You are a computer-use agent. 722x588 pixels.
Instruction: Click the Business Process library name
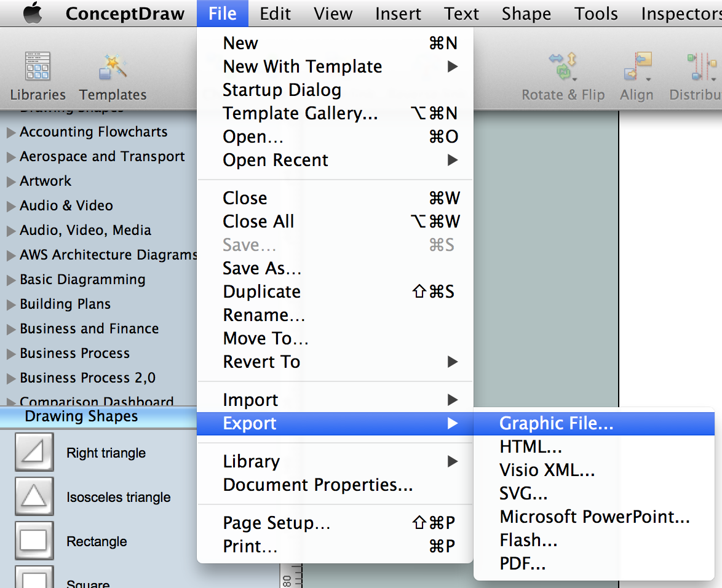click(74, 354)
